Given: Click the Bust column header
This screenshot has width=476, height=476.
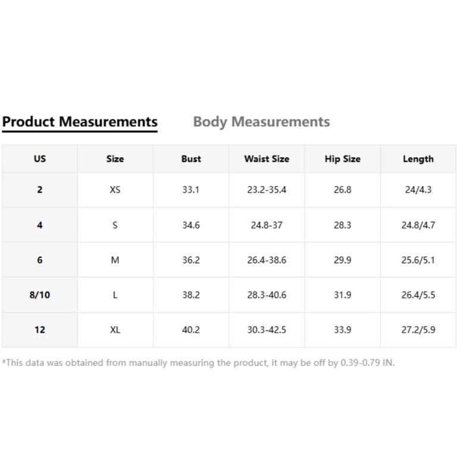Looking at the screenshot, I should (191, 159).
